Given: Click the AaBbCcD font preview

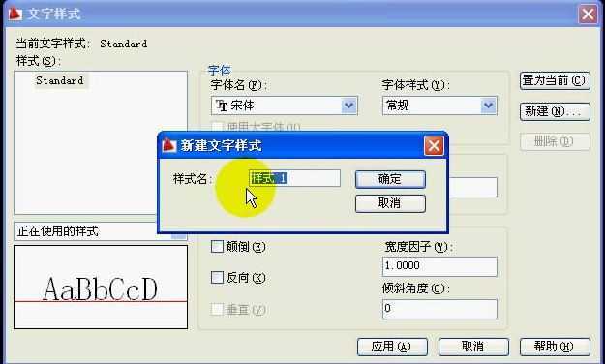Looking at the screenshot, I should pos(101,288).
